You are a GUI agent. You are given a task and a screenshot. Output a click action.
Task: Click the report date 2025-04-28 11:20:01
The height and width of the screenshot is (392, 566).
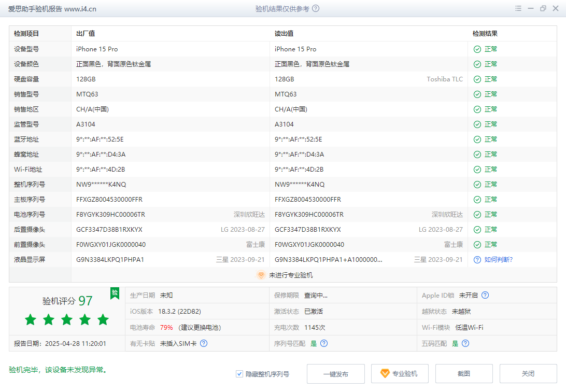click(76, 344)
